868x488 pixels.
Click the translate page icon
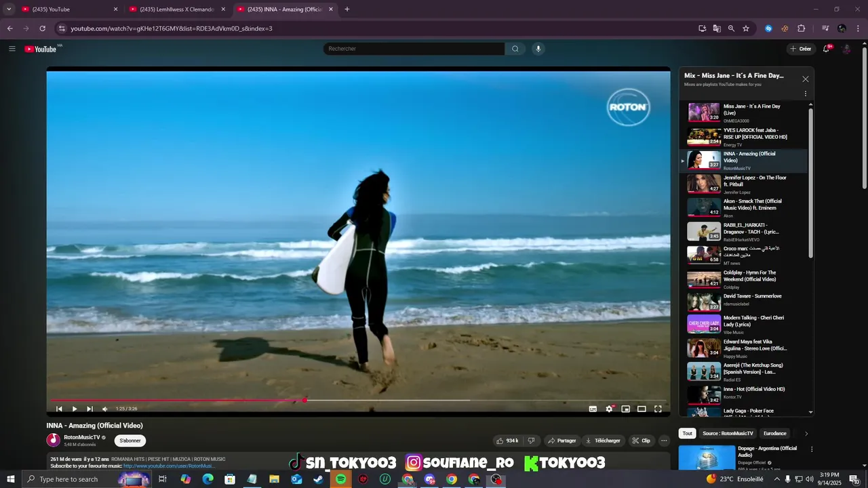(x=717, y=28)
